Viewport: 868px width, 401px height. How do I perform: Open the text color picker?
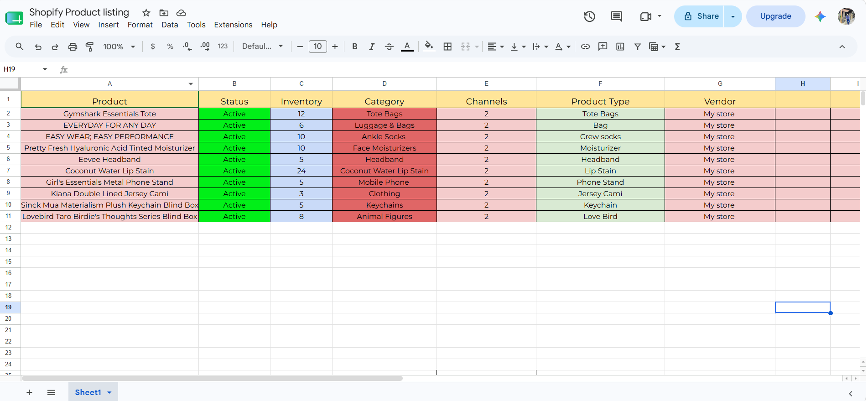(407, 47)
